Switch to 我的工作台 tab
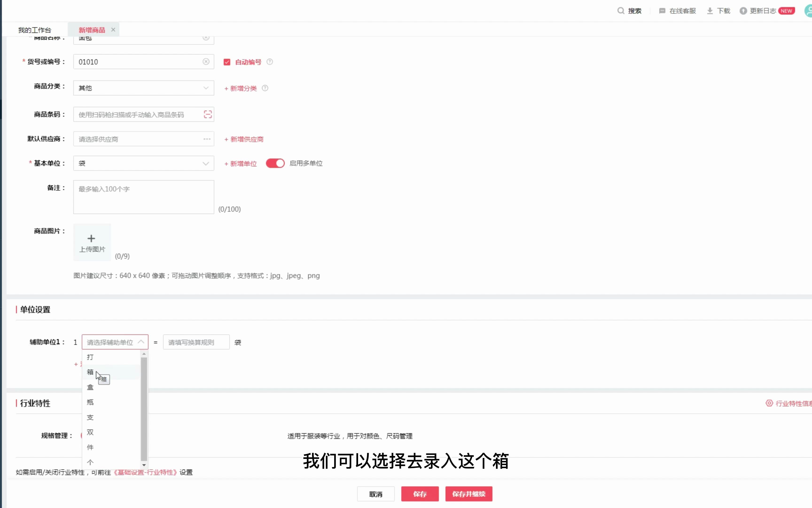 pyautogui.click(x=35, y=30)
